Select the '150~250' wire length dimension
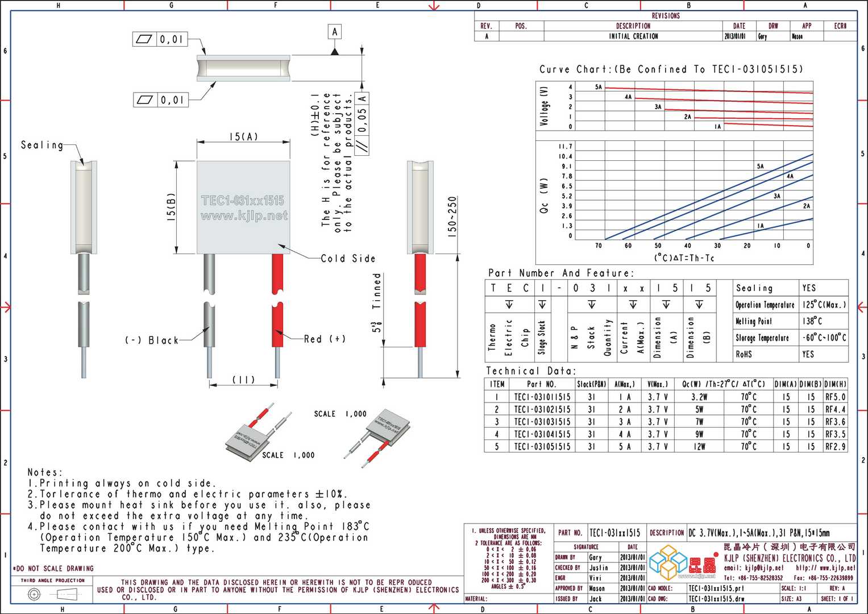868x614 pixels. 452,217
